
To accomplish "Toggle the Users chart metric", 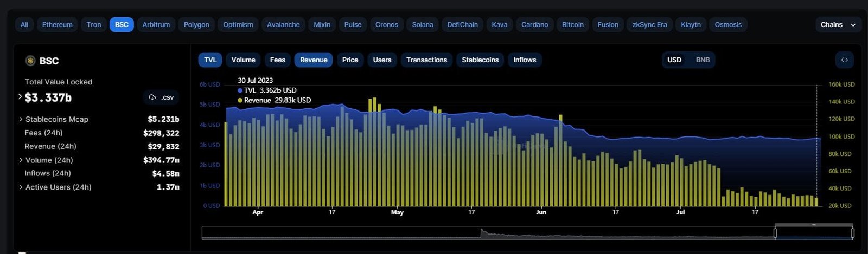I will click(x=382, y=60).
